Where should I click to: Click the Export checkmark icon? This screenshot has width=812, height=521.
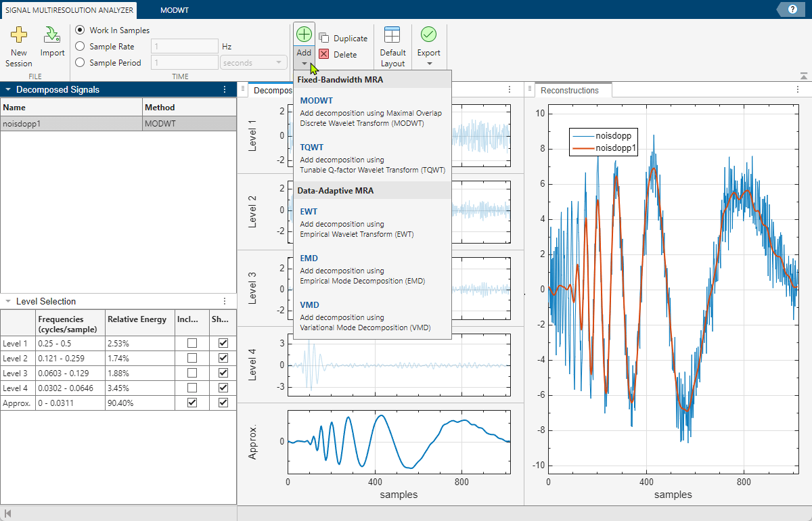pyautogui.click(x=428, y=35)
